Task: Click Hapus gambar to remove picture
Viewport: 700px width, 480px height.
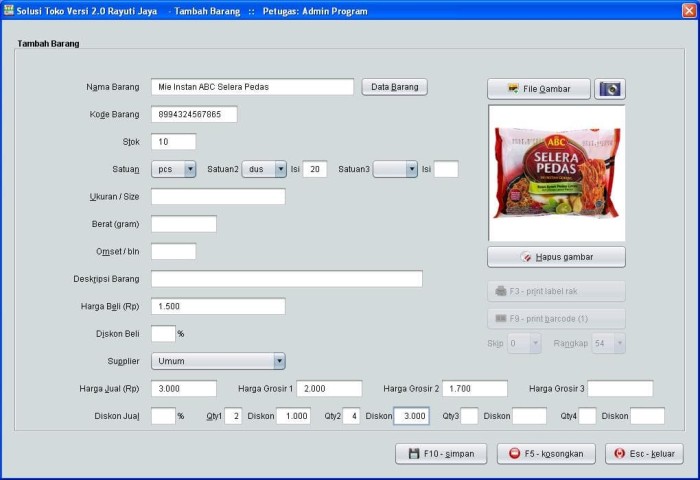Action: click(x=556, y=257)
